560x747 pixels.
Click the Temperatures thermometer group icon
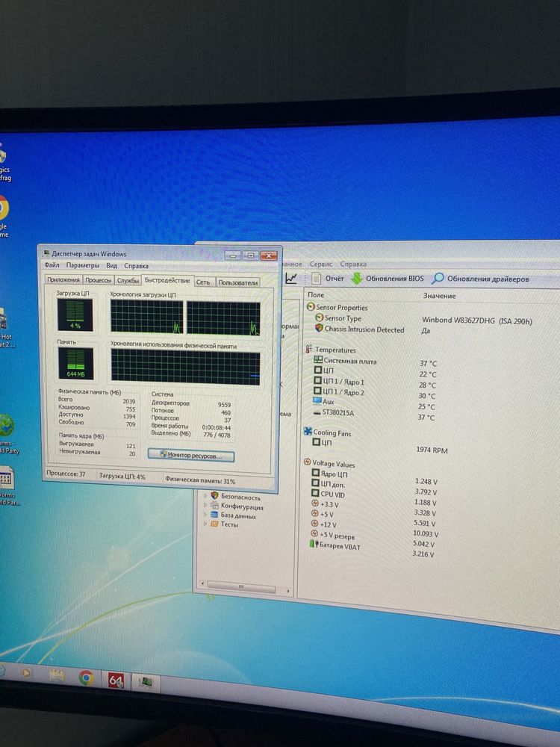coord(308,349)
